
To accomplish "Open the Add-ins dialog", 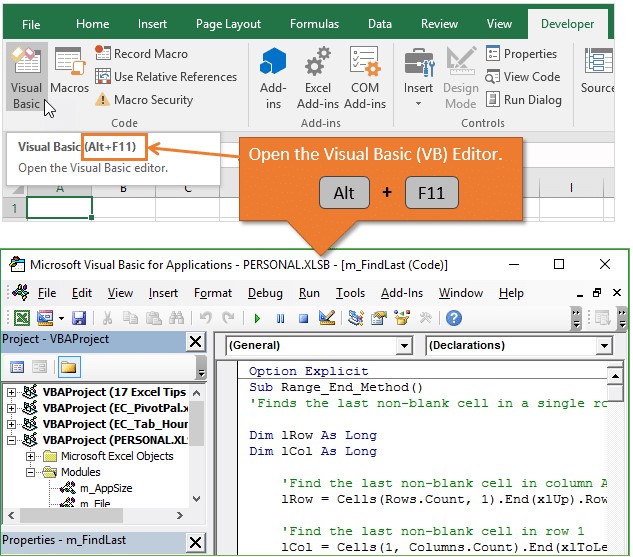I will coord(273,78).
